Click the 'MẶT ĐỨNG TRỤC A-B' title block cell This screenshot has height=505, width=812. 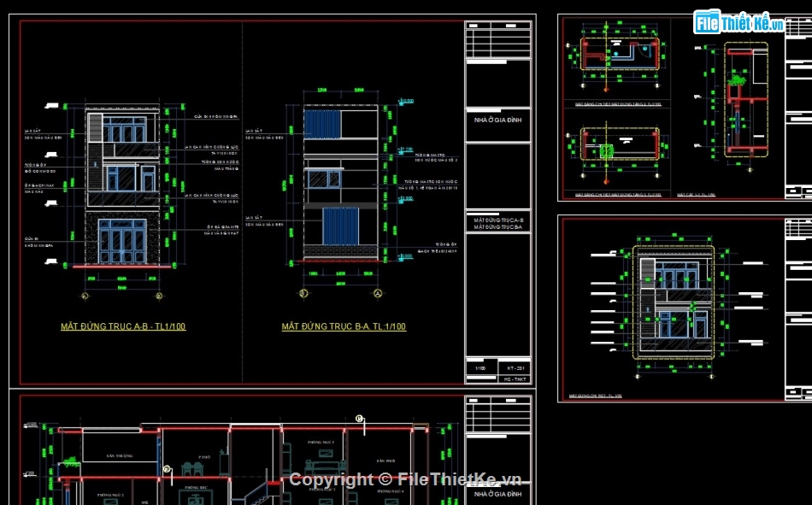click(498, 223)
